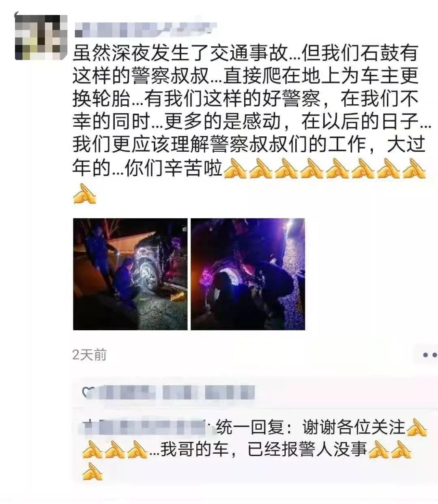Open the right tire-change photo thumbnail
Image resolution: width=438 pixels, height=504 pixels.
coord(248,274)
